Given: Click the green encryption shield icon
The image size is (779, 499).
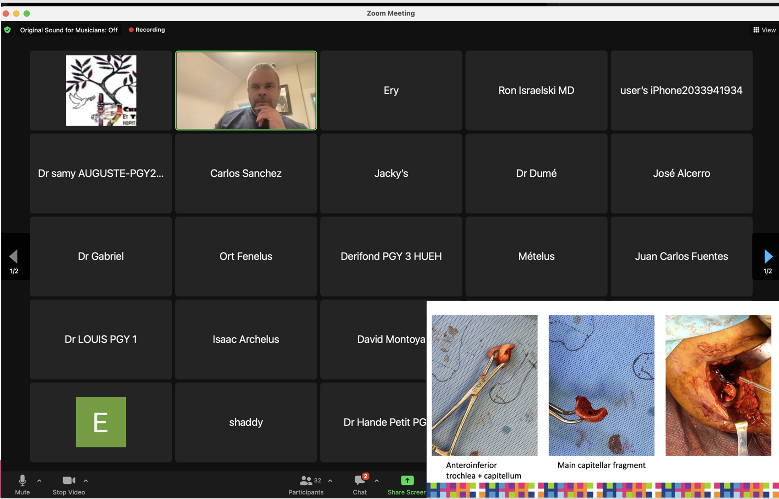Looking at the screenshot, I should [7, 30].
